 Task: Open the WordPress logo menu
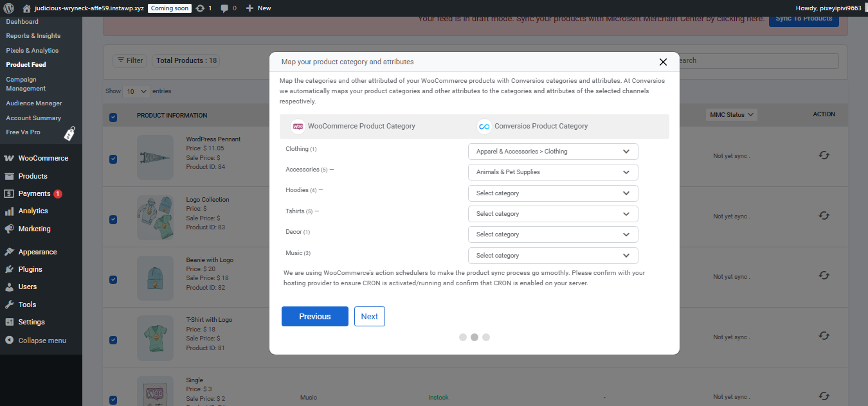[x=8, y=8]
